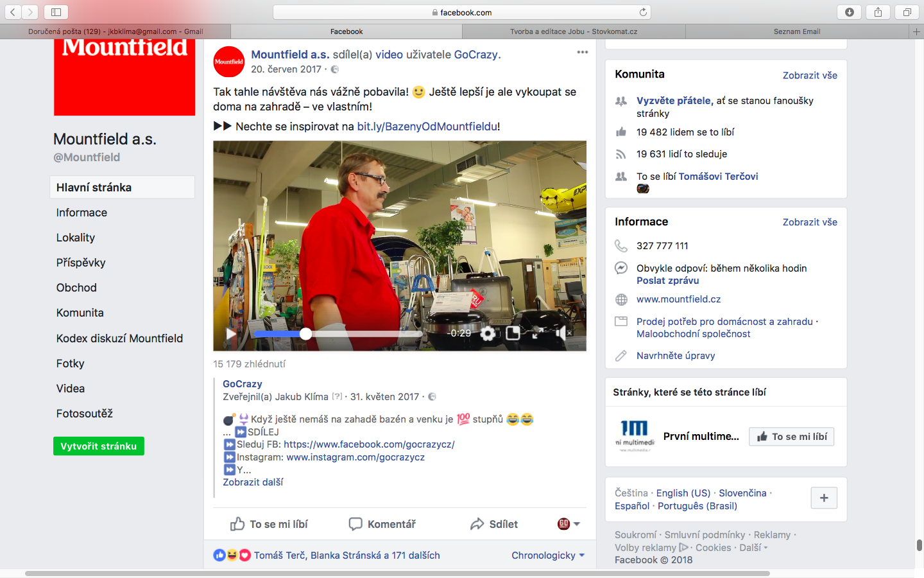The image size is (924, 578).
Task: Go forward with Safari forward arrow
Action: (x=30, y=12)
